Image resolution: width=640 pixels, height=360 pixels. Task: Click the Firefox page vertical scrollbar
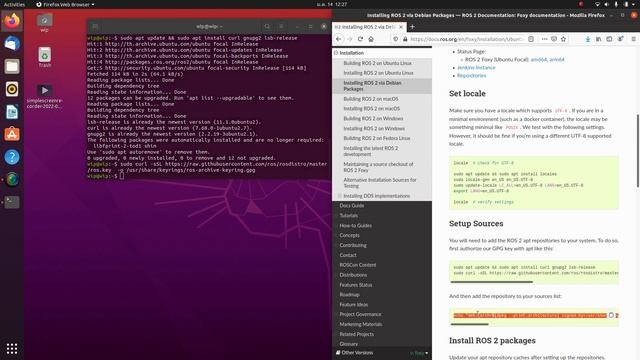pos(638,151)
